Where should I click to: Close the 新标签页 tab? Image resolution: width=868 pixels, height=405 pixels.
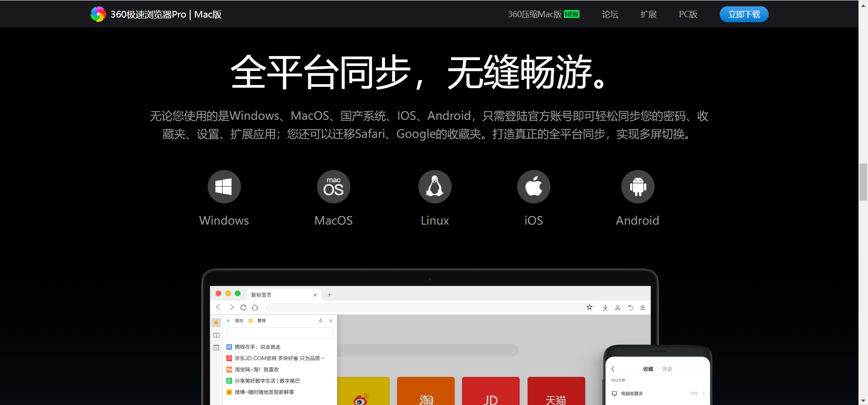tap(315, 295)
